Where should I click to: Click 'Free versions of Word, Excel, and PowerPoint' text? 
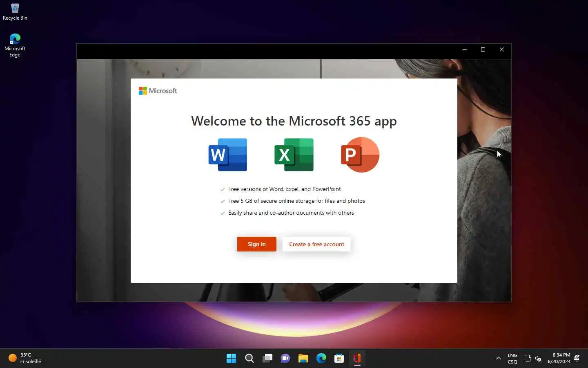coord(285,189)
